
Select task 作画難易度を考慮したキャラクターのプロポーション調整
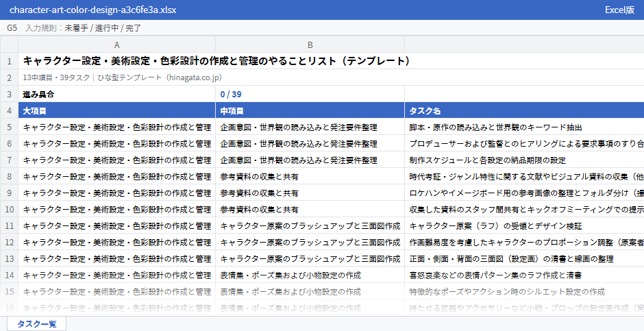coord(525,242)
